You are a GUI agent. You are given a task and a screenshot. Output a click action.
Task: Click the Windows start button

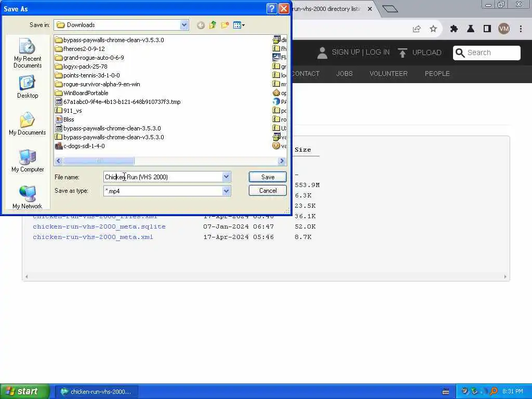pos(25,391)
